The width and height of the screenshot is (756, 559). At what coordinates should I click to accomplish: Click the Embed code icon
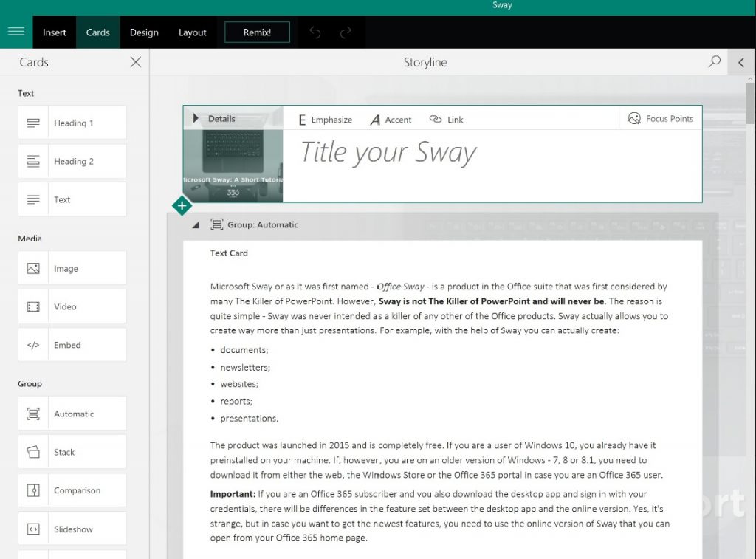pyautogui.click(x=33, y=345)
